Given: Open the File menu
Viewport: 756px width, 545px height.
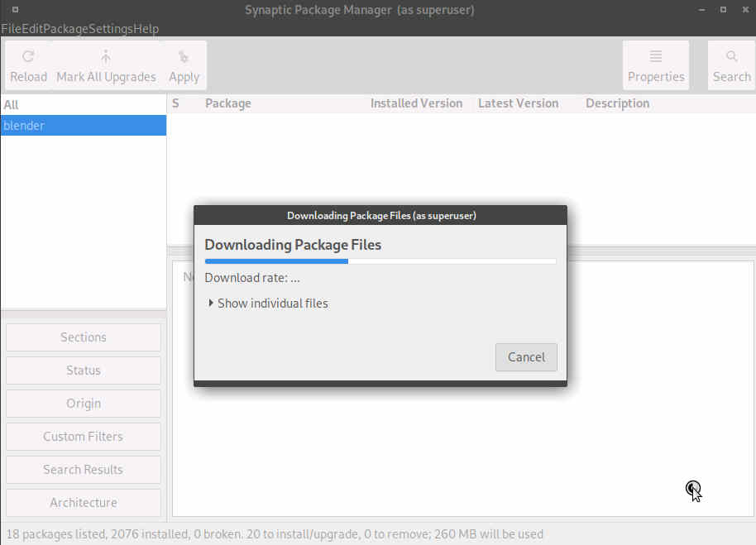Looking at the screenshot, I should coord(11,29).
